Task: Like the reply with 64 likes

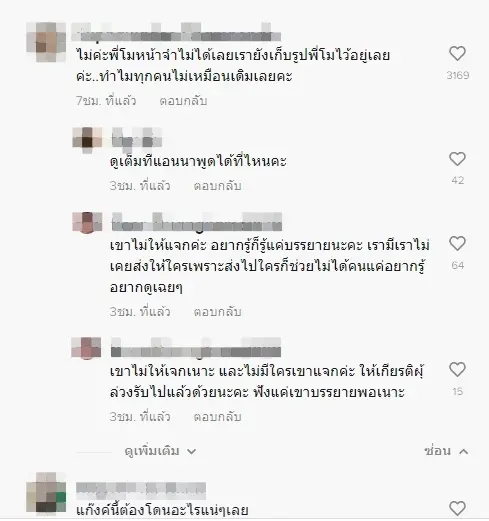Action: (x=457, y=244)
